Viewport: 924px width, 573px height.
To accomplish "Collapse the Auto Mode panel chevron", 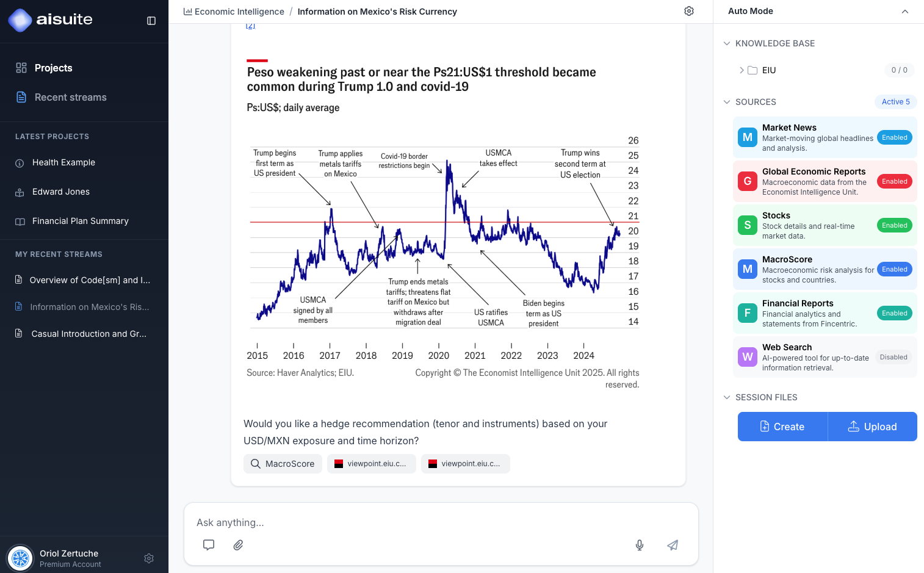I will [x=905, y=12].
